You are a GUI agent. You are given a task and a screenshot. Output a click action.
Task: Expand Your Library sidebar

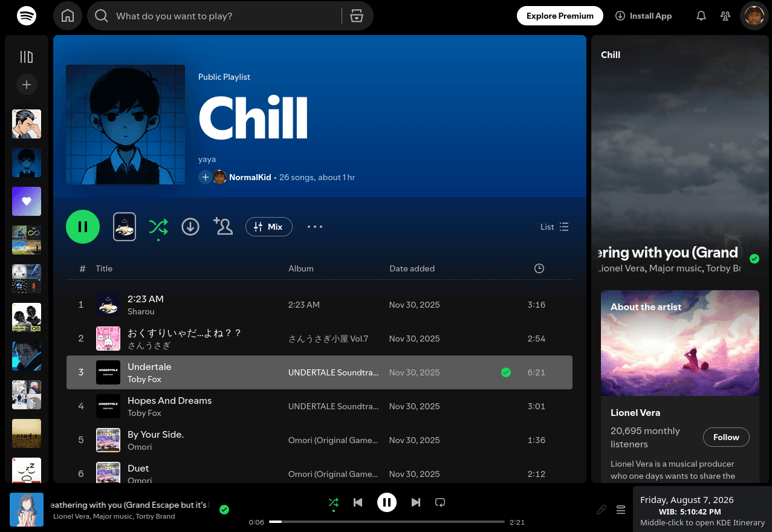(27, 57)
